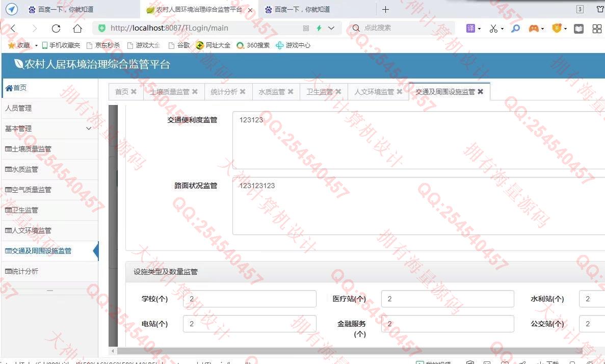Close the 卫生监管 page tab
This screenshot has height=364, width=605.
coord(338,91)
